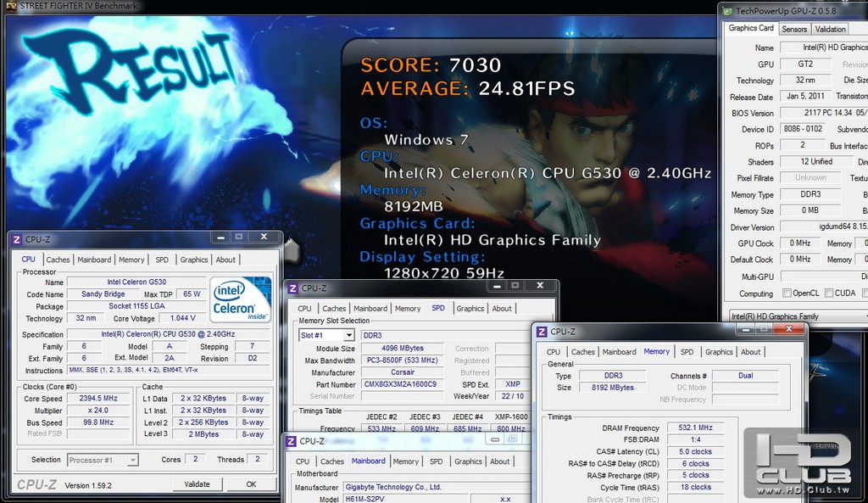Open Memory tab in the SPD window

click(x=408, y=308)
